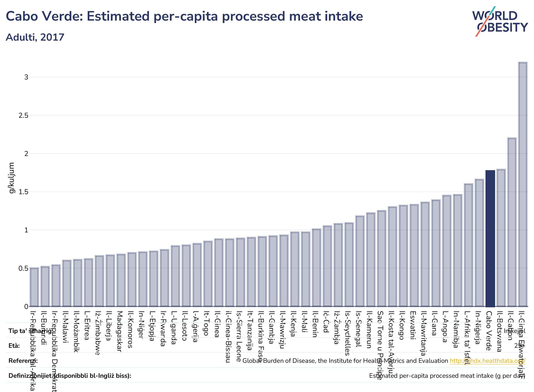Click the chart title 'Cabo Verde: Estimated per-capita processed meat intake'
534x392 pixels.
pyautogui.click(x=184, y=17)
